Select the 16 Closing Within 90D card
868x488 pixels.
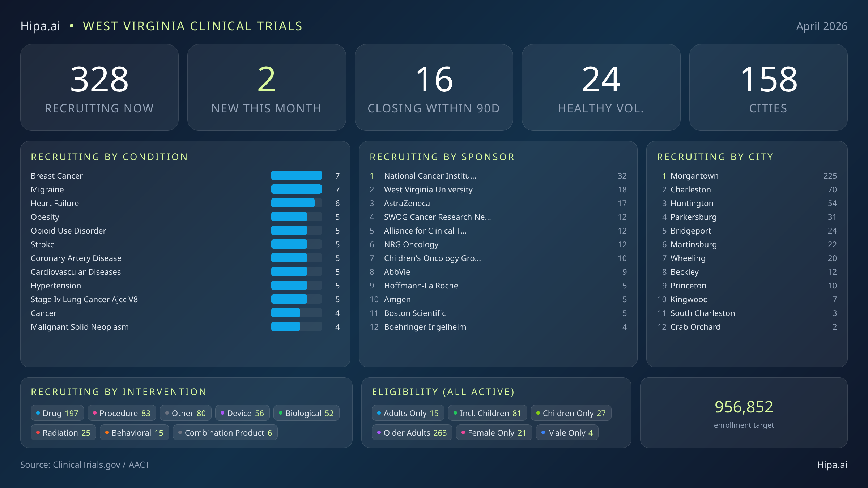434,87
